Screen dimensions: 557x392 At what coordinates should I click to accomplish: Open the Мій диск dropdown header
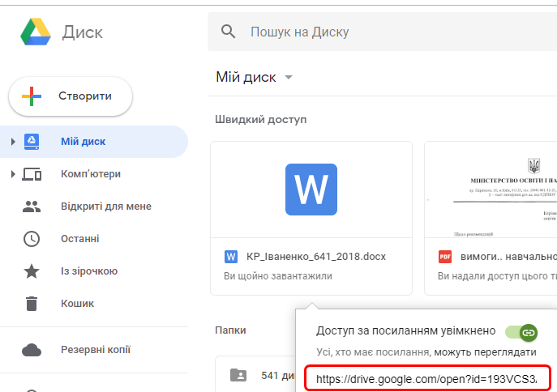(x=254, y=78)
